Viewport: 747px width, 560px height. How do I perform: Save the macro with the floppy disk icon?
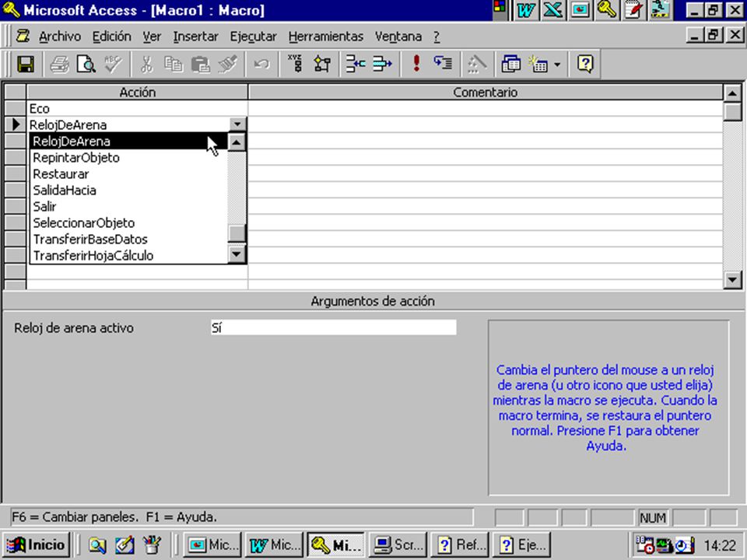[x=26, y=64]
